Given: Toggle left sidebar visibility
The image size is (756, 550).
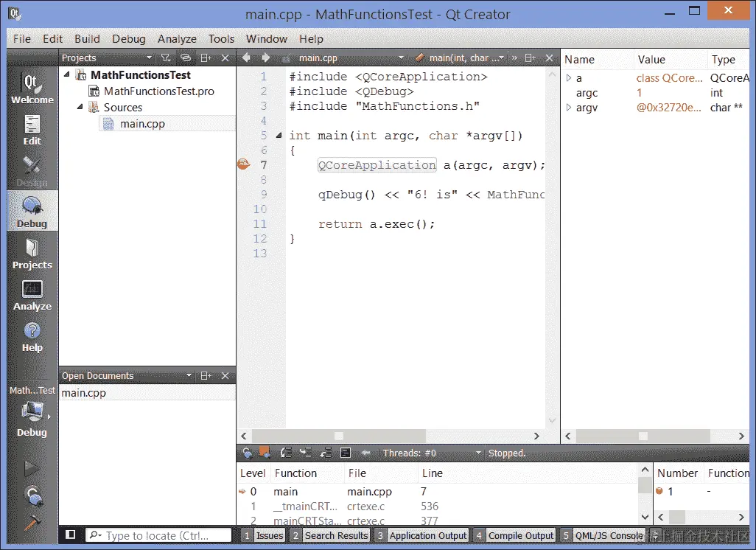Looking at the screenshot, I should pyautogui.click(x=71, y=535).
